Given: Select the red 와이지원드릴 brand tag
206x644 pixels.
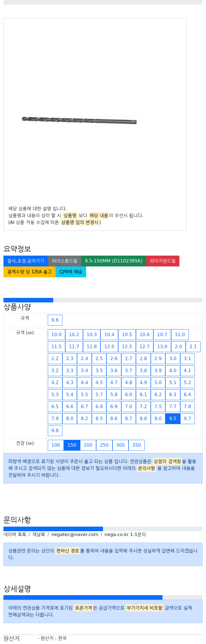Looking at the screenshot, I should (163, 261).
